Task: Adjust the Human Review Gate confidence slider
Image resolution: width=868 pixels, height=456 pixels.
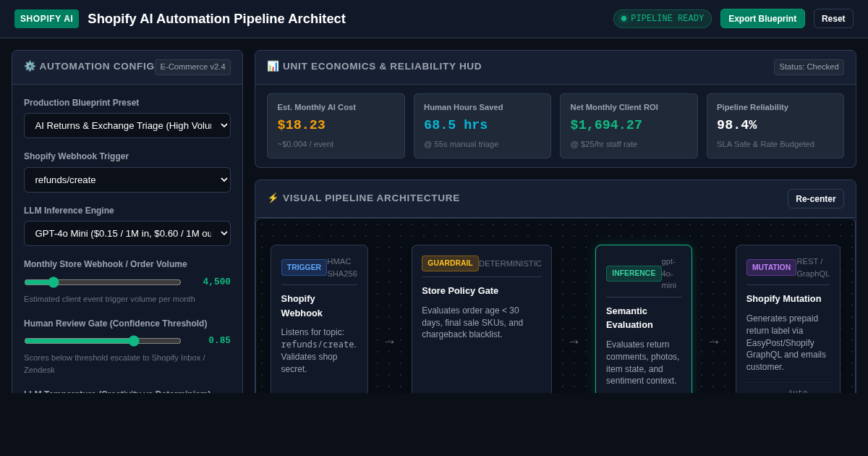Action: (x=103, y=341)
